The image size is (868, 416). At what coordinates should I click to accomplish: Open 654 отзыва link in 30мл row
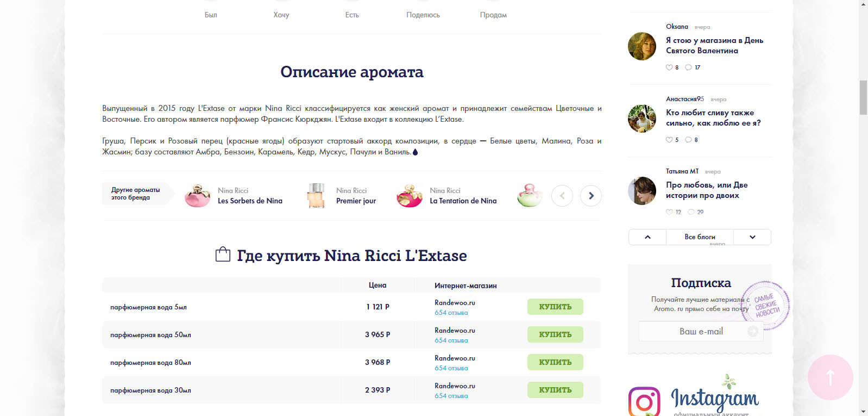451,396
